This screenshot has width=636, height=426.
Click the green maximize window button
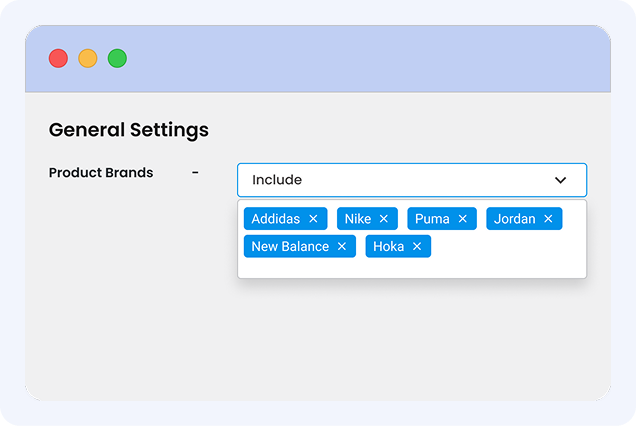[117, 58]
